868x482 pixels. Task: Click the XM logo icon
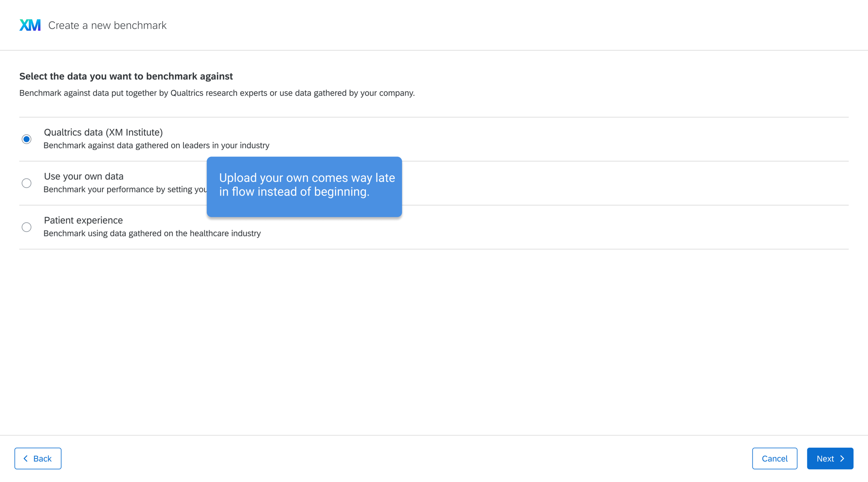pyautogui.click(x=30, y=25)
